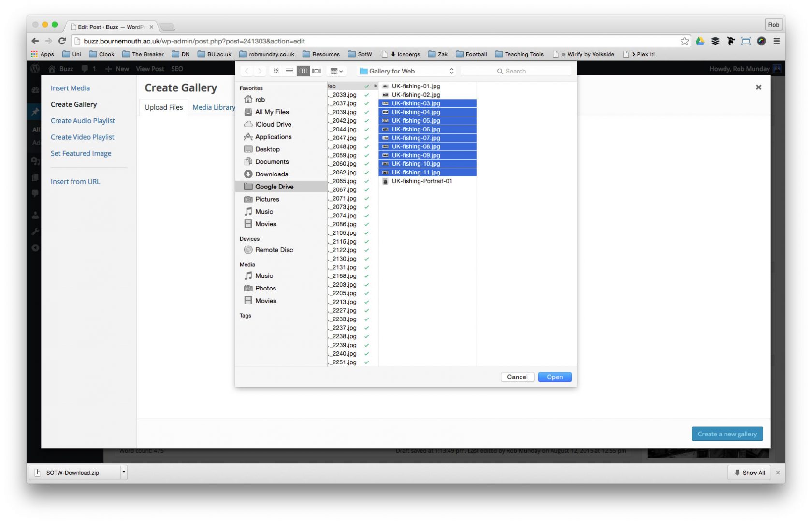Choose Create Audio Playlist
This screenshot has height=522, width=812.
click(x=83, y=121)
